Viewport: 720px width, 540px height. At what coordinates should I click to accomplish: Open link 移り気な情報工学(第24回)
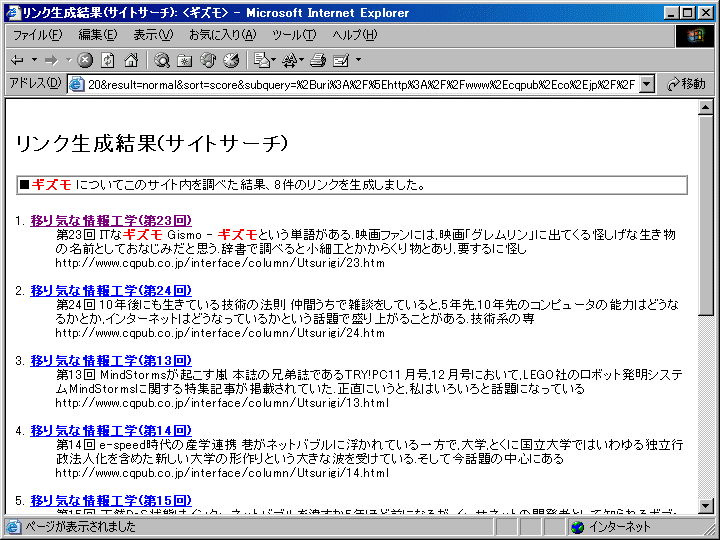pyautogui.click(x=111, y=291)
